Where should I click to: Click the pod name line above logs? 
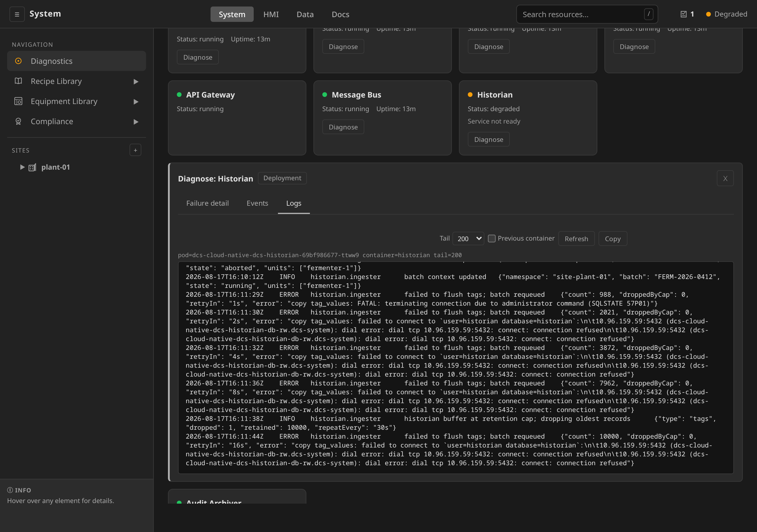coord(319,255)
